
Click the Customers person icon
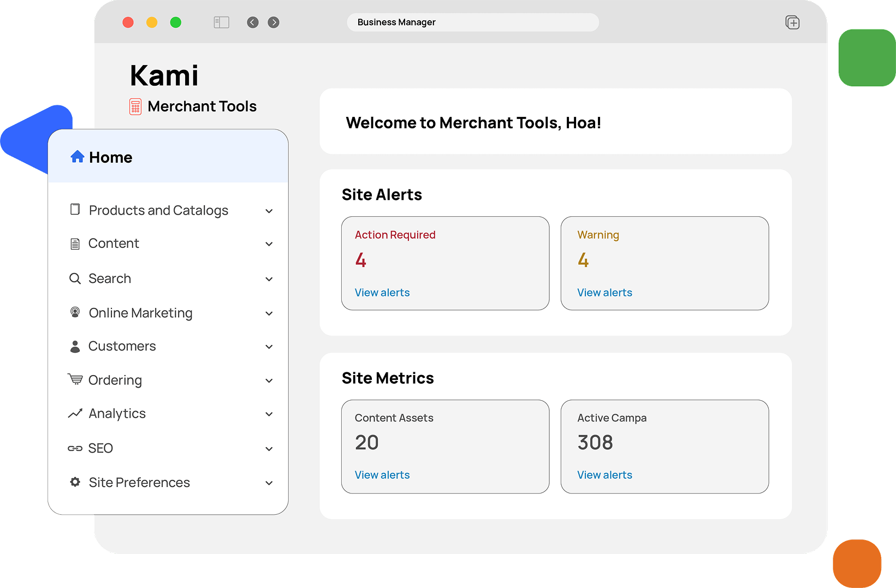pyautogui.click(x=75, y=346)
